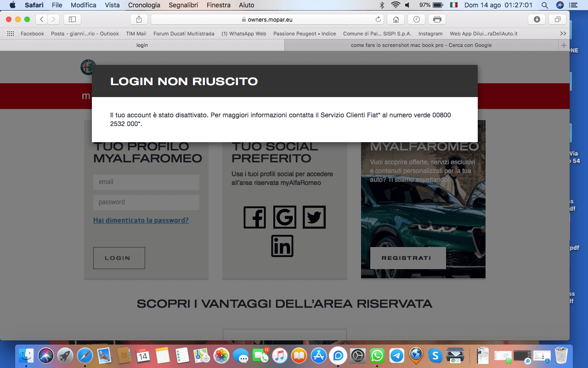Open the Vista menu
This screenshot has height=368, width=588.
click(112, 5)
